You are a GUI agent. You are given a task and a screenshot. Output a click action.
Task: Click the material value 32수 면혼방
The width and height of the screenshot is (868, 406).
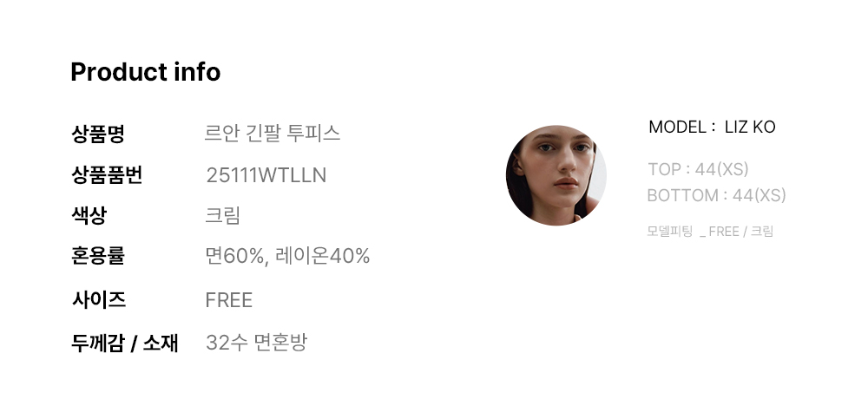pyautogui.click(x=256, y=343)
